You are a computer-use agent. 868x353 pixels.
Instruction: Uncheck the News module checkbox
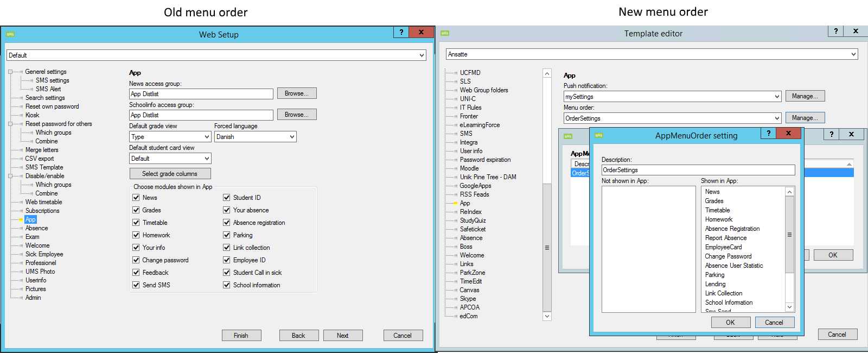136,198
